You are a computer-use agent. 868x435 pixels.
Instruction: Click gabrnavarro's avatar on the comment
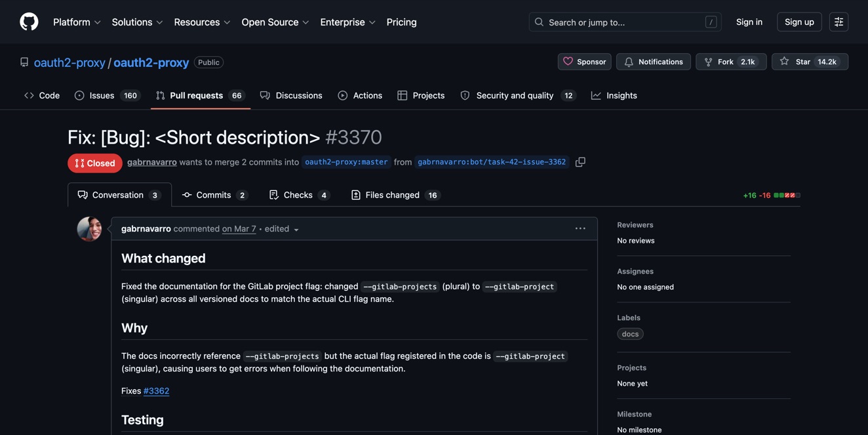pos(89,226)
